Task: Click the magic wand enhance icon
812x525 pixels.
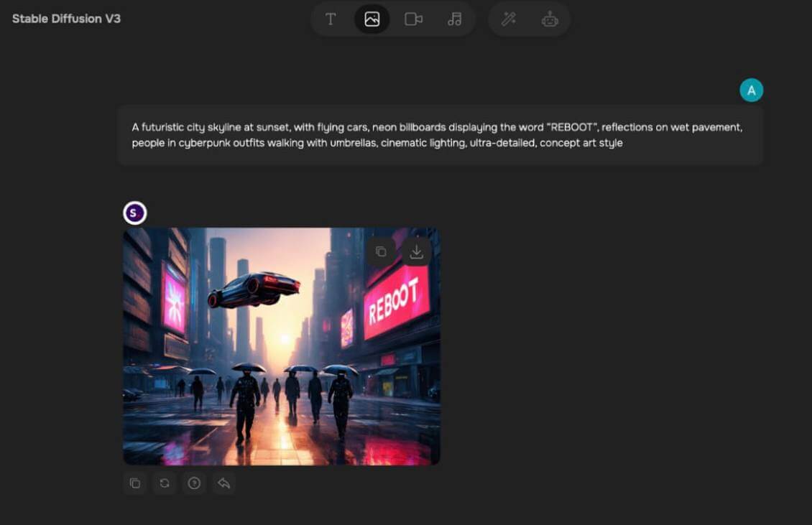Action: 509,19
